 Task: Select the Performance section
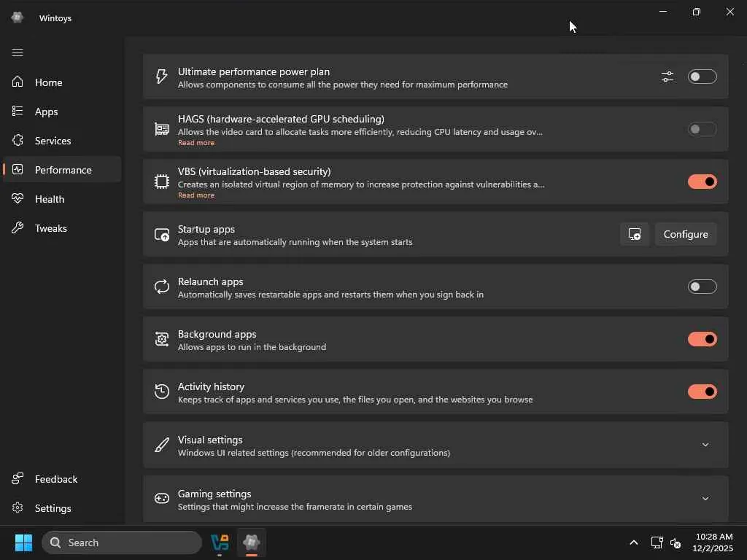point(63,170)
